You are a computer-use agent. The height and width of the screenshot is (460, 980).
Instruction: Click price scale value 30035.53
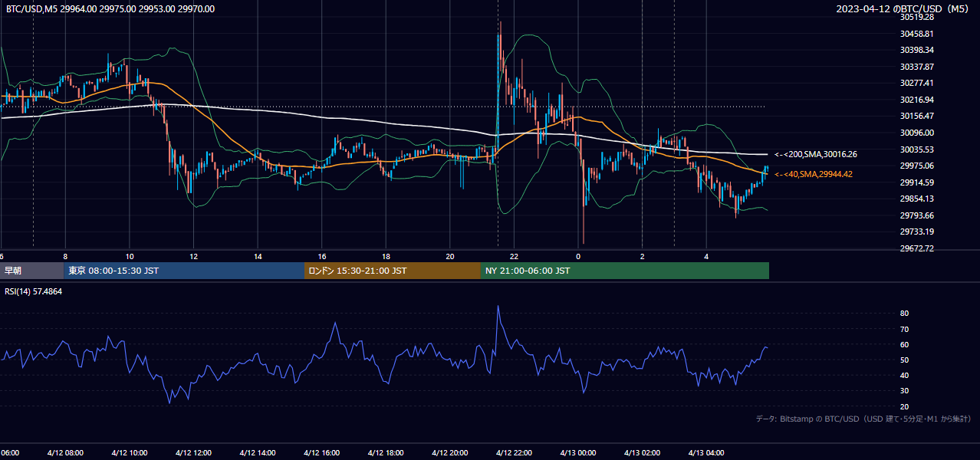pyautogui.click(x=916, y=149)
